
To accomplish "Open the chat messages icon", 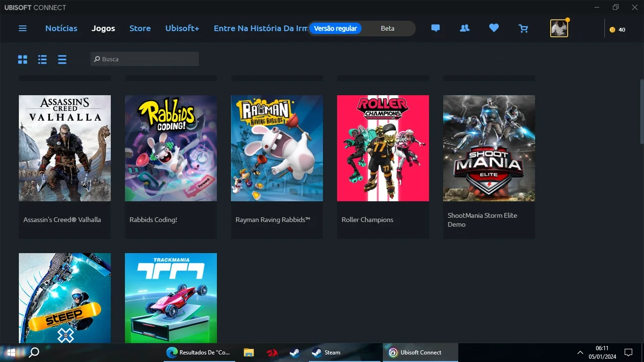I will point(436,28).
